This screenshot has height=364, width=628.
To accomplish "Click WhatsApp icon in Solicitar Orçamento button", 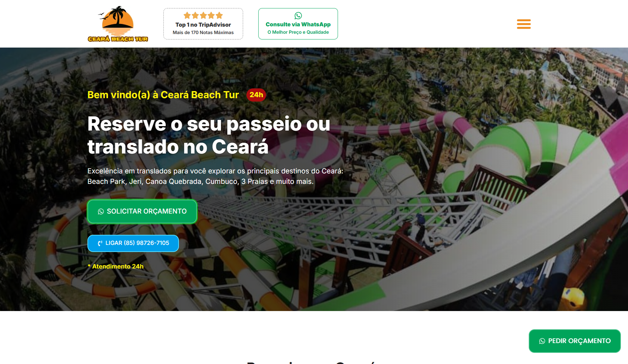I will coord(101,212).
